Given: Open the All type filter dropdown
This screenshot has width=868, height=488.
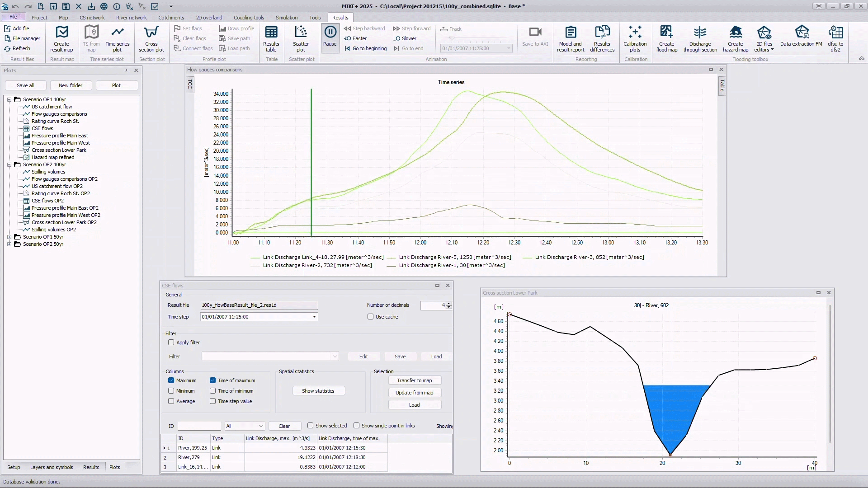Looking at the screenshot, I should 261,426.
